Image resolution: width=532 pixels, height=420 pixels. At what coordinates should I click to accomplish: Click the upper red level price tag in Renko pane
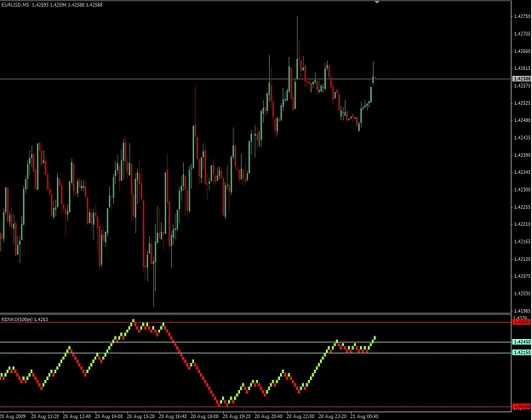pyautogui.click(x=522, y=322)
